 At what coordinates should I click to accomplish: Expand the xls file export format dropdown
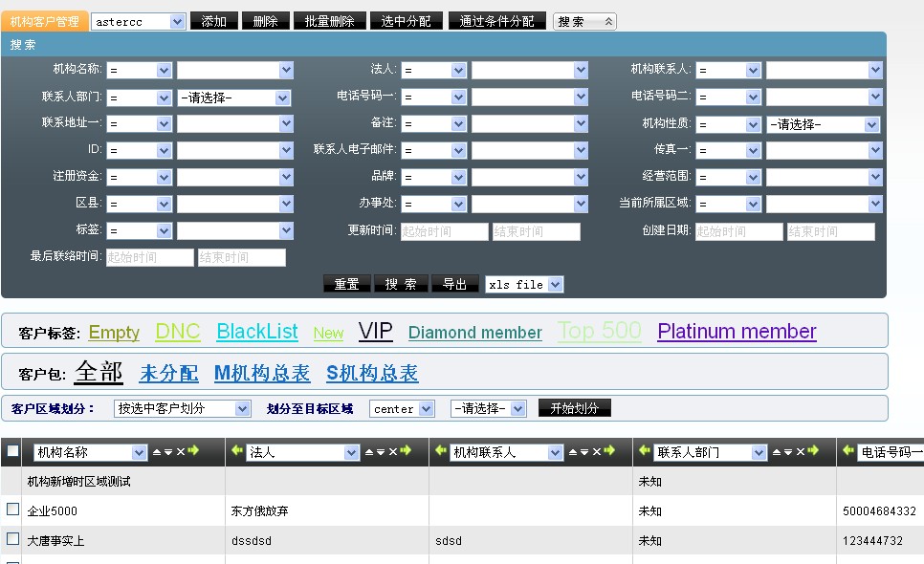556,284
